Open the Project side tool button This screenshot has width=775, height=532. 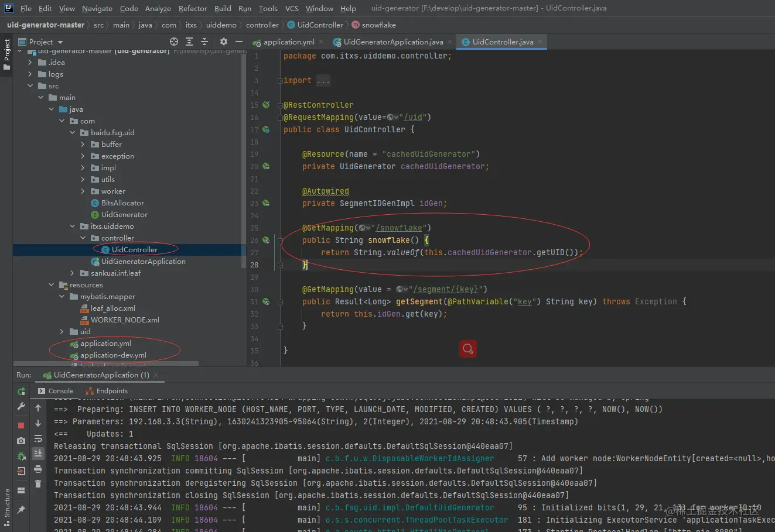pyautogui.click(x=7, y=54)
